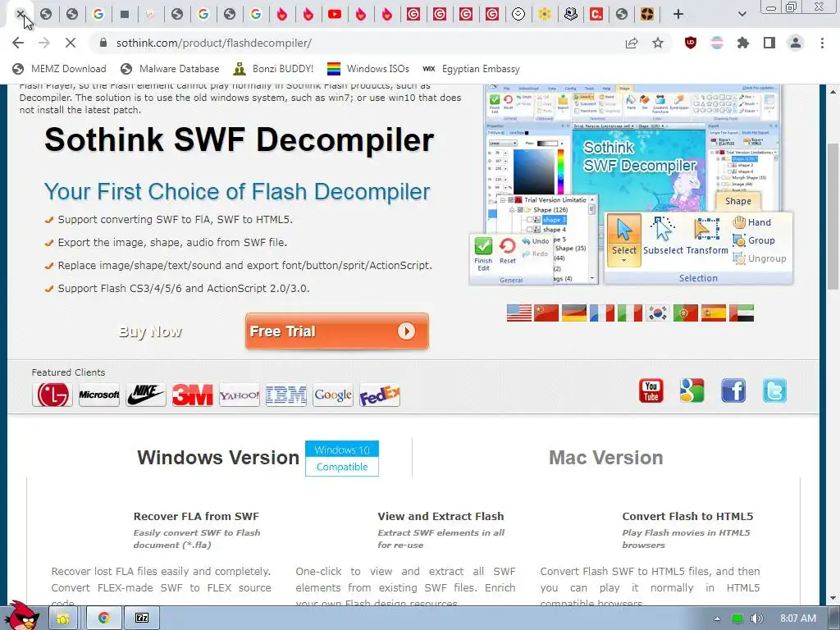Click the scrollbar up arrow
Image resolution: width=840 pixels, height=630 pixels.
click(832, 91)
